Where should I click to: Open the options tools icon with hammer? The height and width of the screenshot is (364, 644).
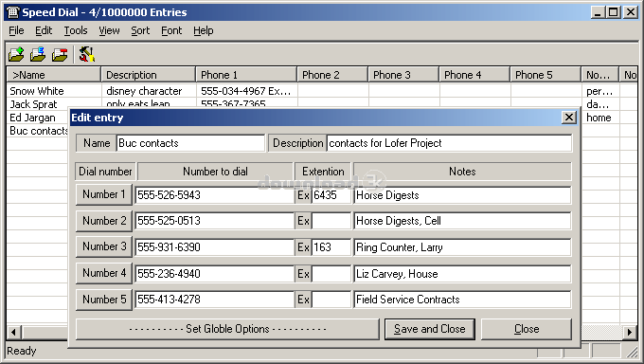(x=87, y=54)
